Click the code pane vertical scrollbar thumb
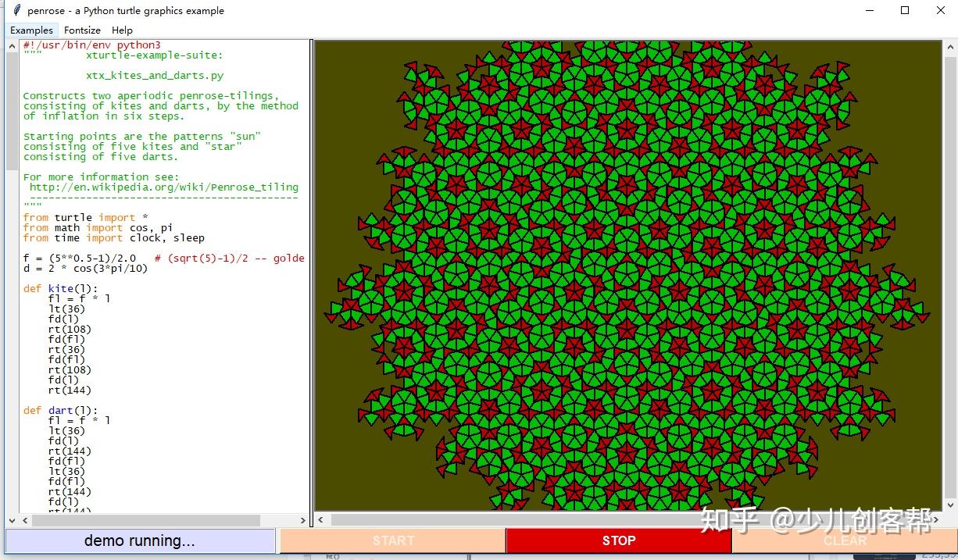The width and height of the screenshot is (958, 560). (x=13, y=111)
